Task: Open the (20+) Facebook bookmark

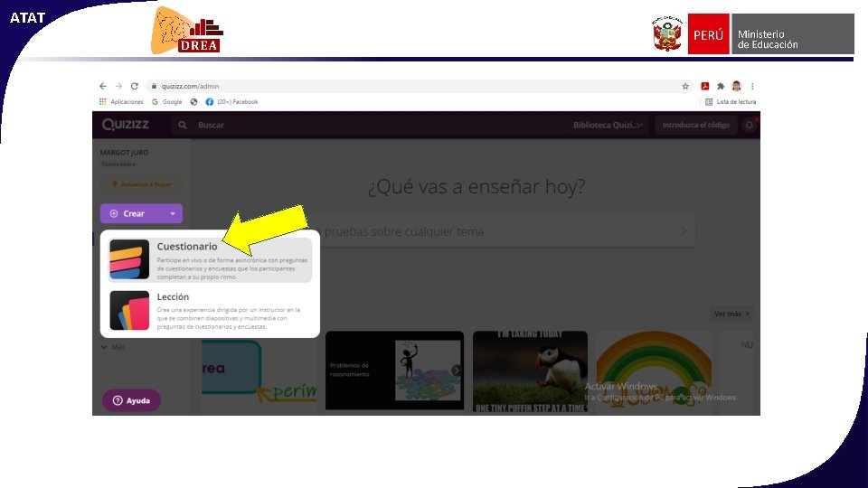Action: pos(232,102)
